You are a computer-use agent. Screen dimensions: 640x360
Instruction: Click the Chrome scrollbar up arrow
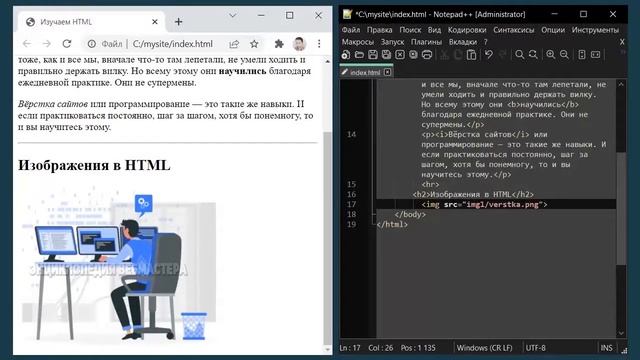[327, 61]
